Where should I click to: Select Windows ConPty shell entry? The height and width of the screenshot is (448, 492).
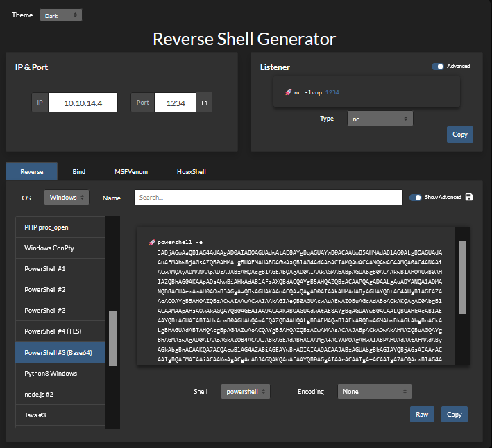[x=60, y=248]
